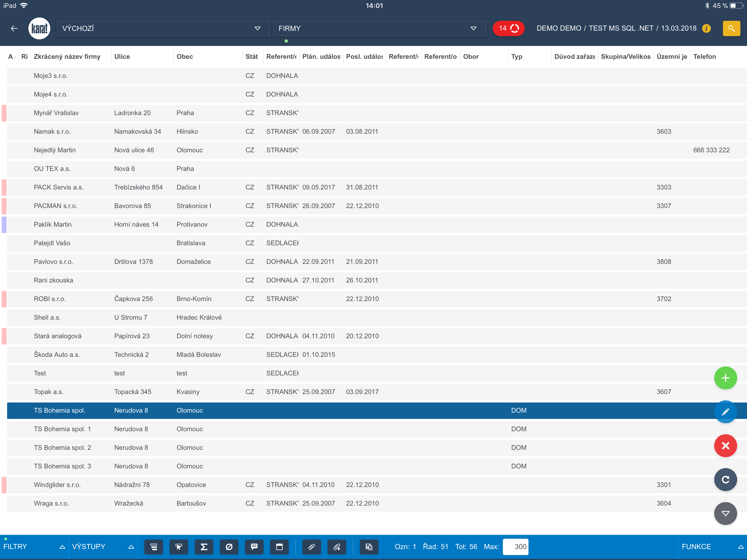The image size is (747, 560).
Task: Open attachments paperclip icon
Action: click(312, 547)
